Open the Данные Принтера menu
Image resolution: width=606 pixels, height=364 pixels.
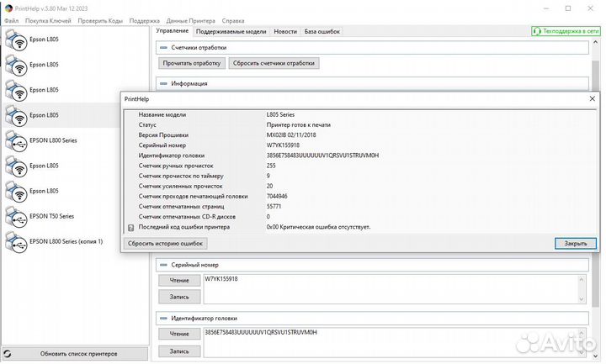point(190,21)
